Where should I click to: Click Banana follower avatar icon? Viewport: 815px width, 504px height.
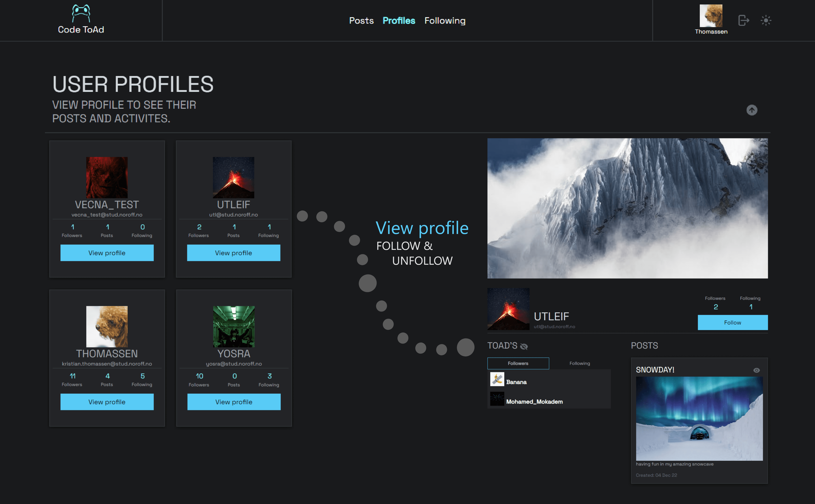tap(497, 379)
